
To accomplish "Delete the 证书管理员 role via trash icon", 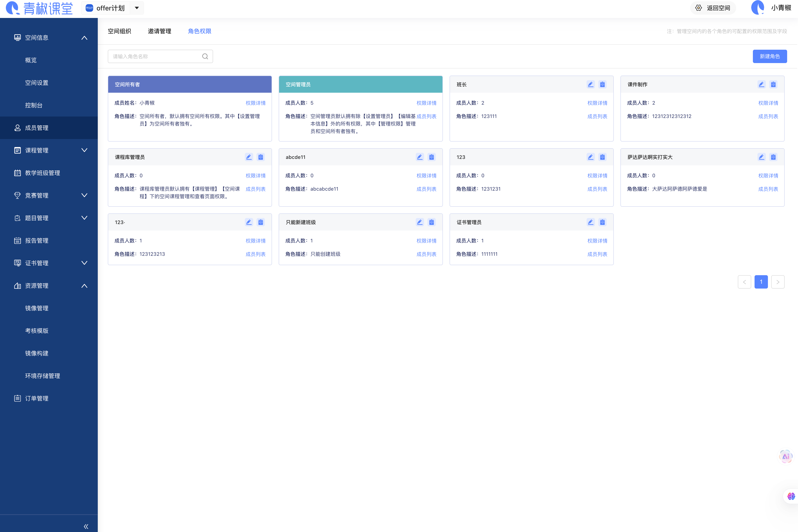I will pyautogui.click(x=602, y=222).
